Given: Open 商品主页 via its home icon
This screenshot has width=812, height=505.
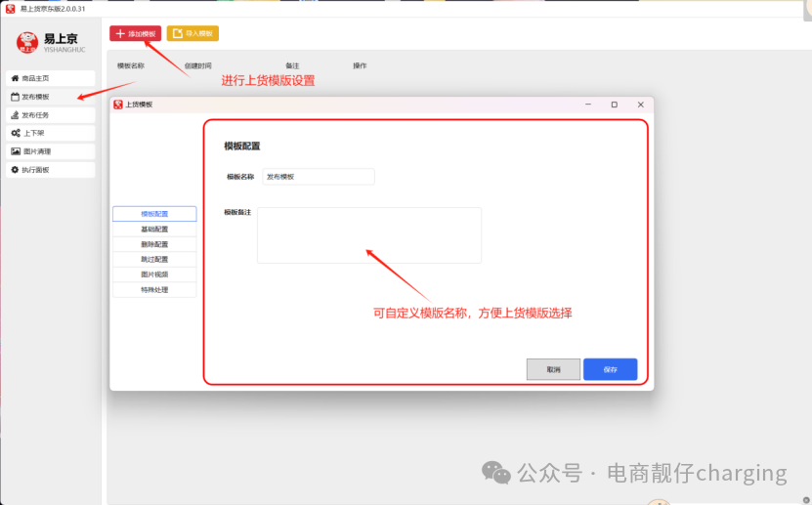Looking at the screenshot, I should pyautogui.click(x=15, y=78).
